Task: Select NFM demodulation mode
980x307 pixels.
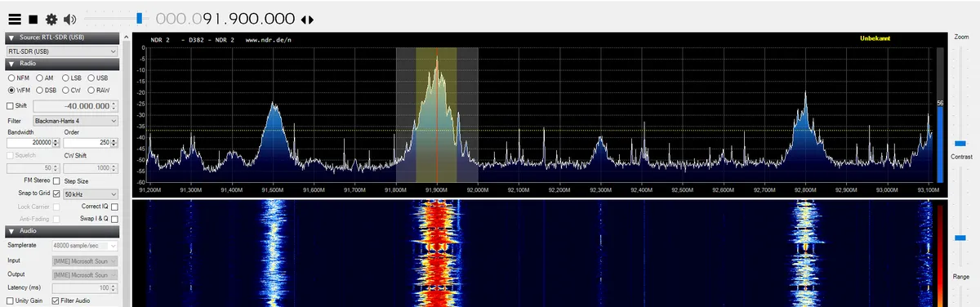Action: pyautogui.click(x=19, y=78)
